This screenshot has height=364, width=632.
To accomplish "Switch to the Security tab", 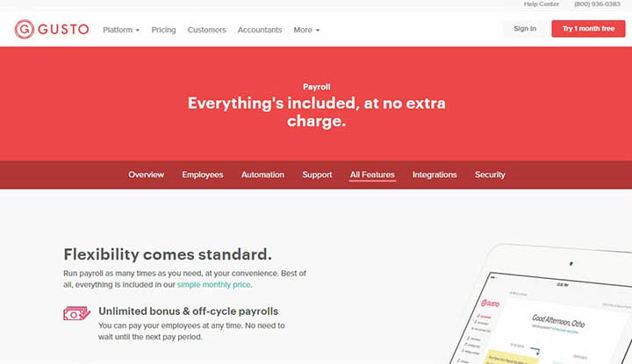I will coord(490,175).
